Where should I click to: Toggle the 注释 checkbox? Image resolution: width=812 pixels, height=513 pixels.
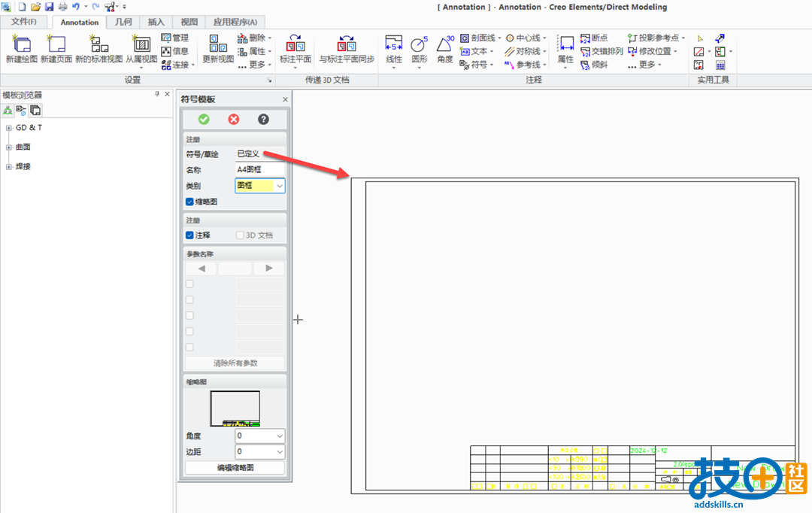point(189,235)
